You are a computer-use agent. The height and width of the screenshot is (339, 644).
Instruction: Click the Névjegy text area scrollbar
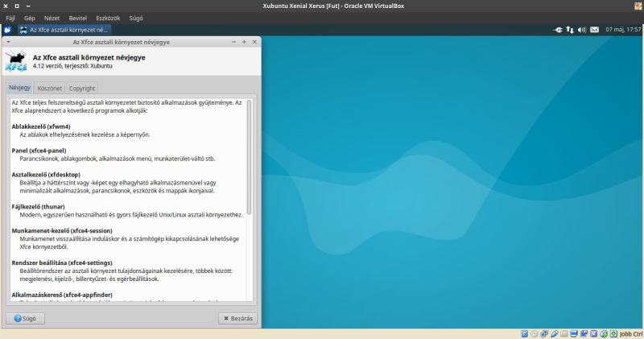249,157
